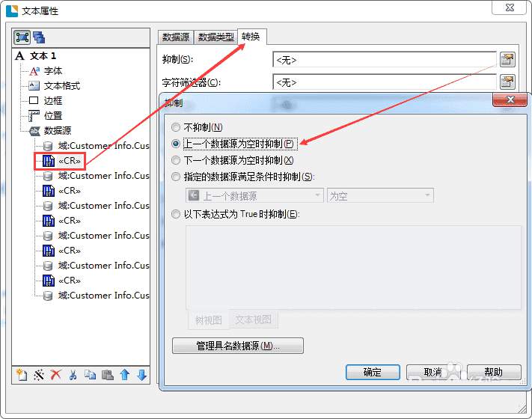Open the 字符筛选器 settings button icon
This screenshot has width=532, height=419.
pos(507,82)
